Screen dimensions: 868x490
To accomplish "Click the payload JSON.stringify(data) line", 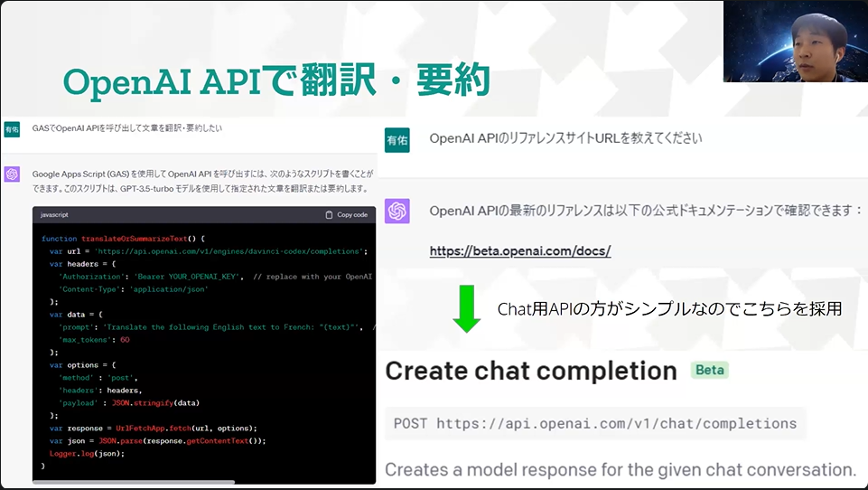I will click(129, 403).
